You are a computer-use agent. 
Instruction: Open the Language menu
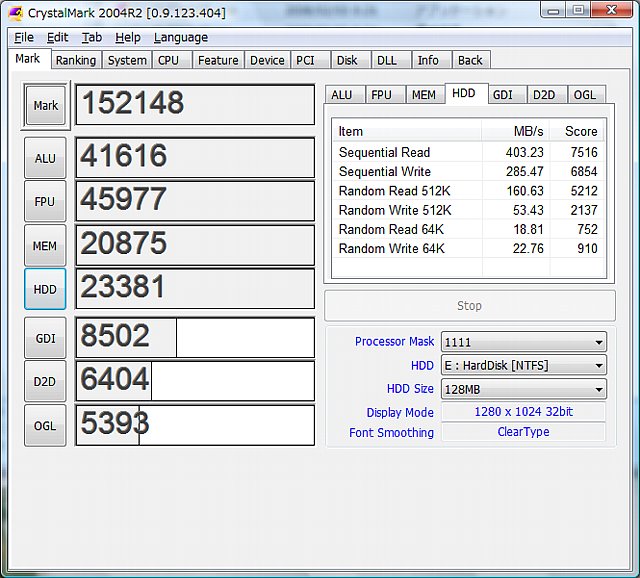181,38
